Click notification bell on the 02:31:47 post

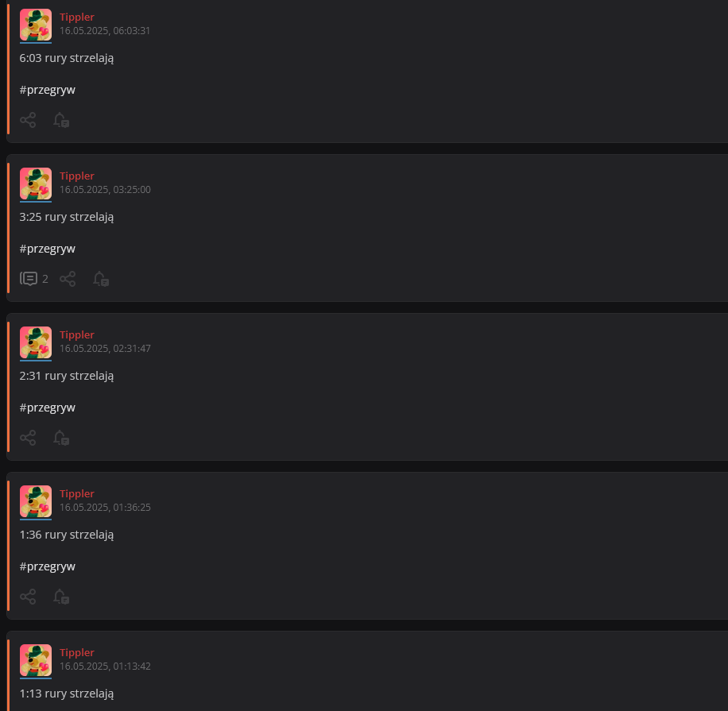click(61, 438)
